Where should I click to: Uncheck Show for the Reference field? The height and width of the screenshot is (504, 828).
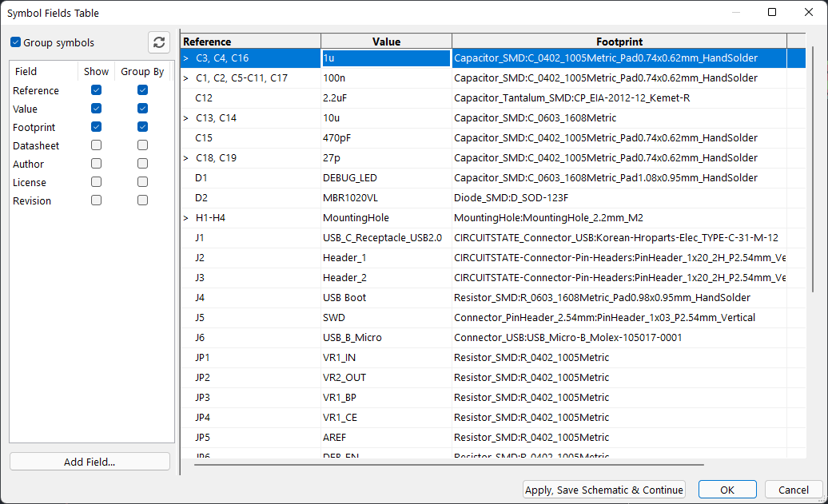[x=96, y=90]
